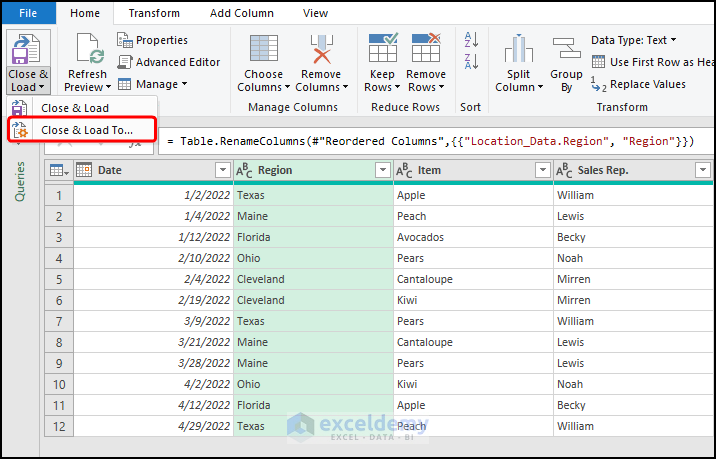This screenshot has width=716, height=459.
Task: Click the Manage query icon
Action: coord(125,84)
